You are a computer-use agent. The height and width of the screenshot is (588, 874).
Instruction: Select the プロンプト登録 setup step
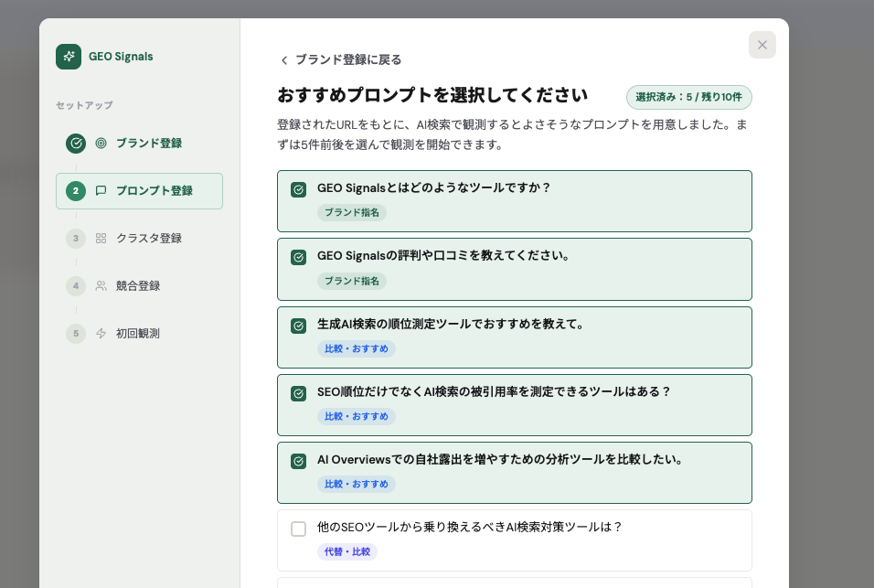click(139, 191)
